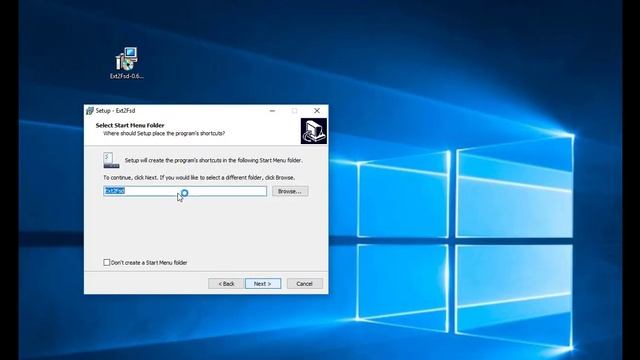Click the Setup title bar installer icon
640x360 pixels.
click(x=90, y=111)
